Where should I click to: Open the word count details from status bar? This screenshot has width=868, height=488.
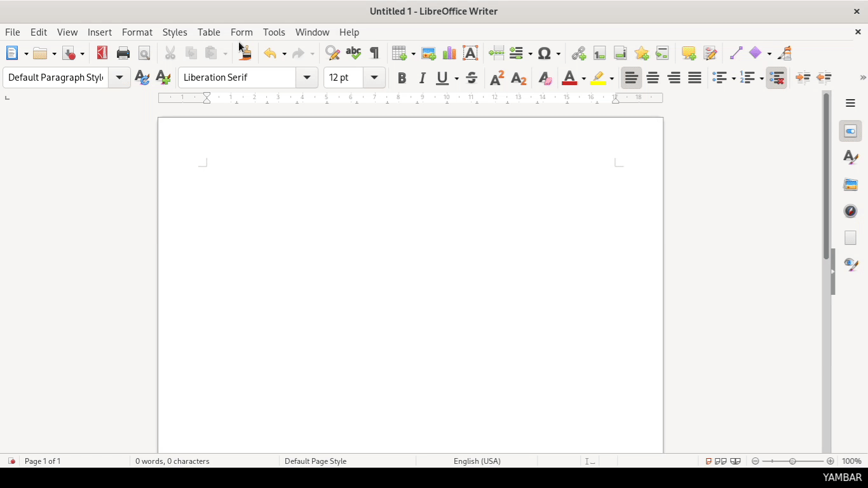172,461
